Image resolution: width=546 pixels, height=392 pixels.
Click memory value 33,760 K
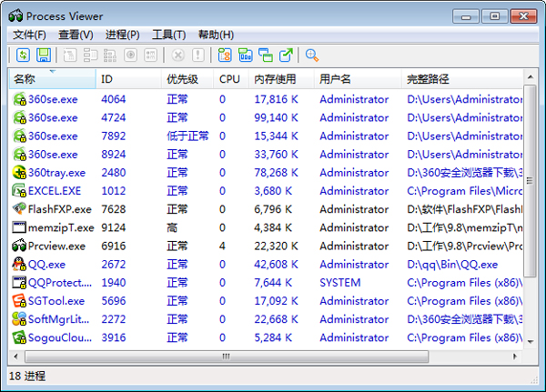pyautogui.click(x=276, y=155)
